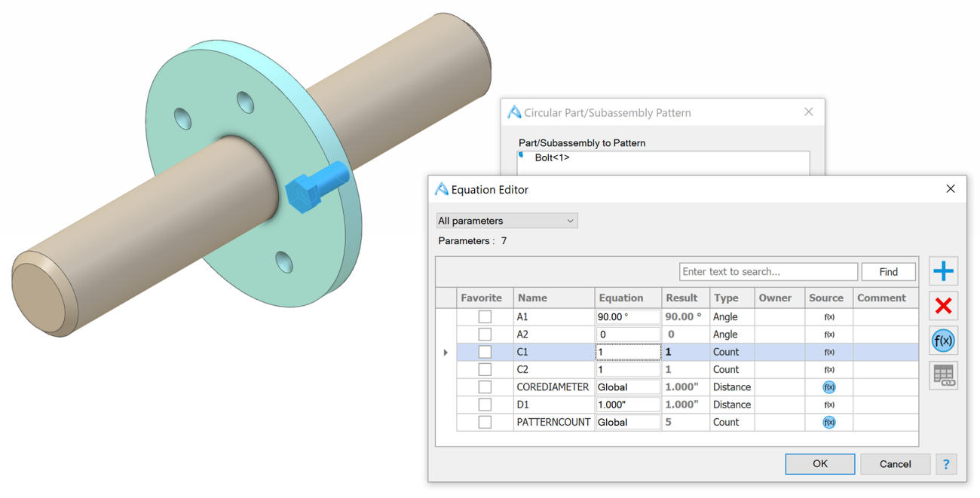Click the blue f(x) source icon for COREDIAMETER
The width and height of the screenshot is (980, 498).
[829, 387]
